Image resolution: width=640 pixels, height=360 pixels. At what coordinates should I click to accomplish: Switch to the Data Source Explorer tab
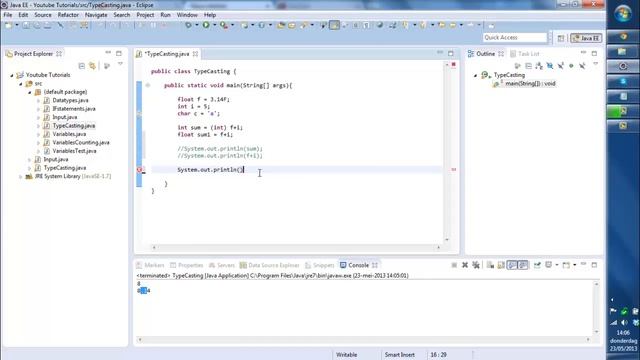[270, 265]
